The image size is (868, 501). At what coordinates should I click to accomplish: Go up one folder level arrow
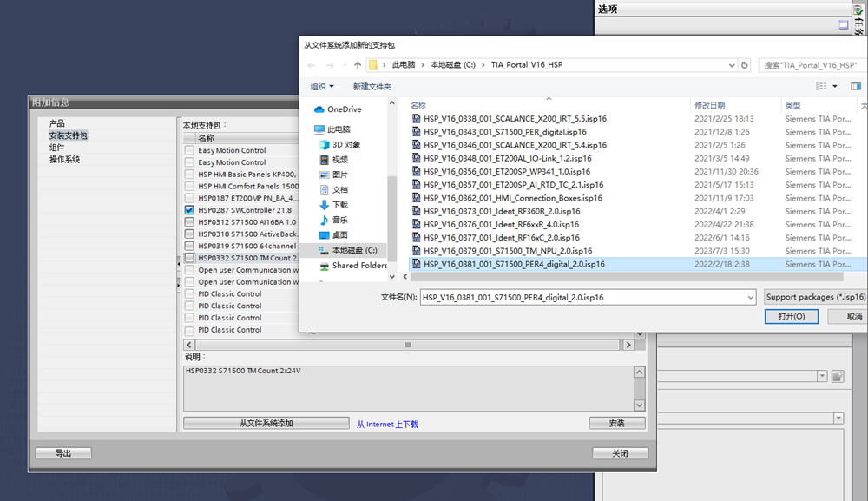click(x=358, y=65)
